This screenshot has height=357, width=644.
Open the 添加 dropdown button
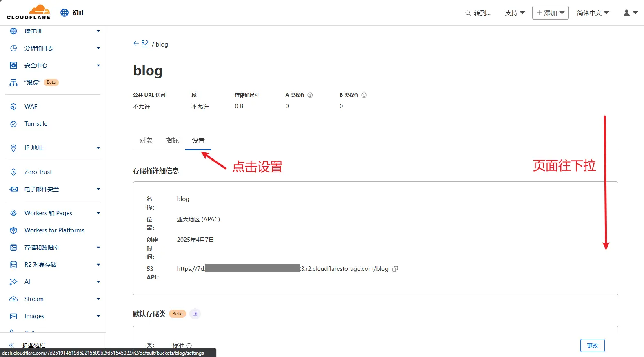pyautogui.click(x=550, y=13)
